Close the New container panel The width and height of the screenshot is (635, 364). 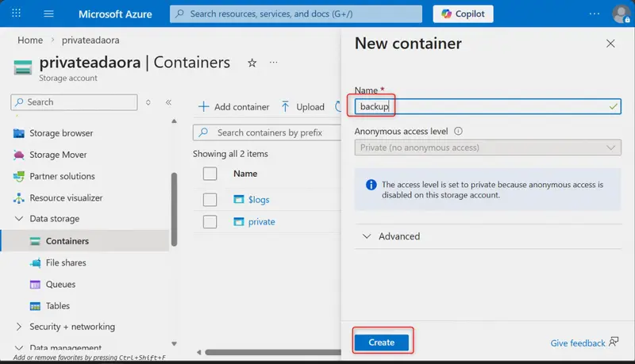[610, 44]
